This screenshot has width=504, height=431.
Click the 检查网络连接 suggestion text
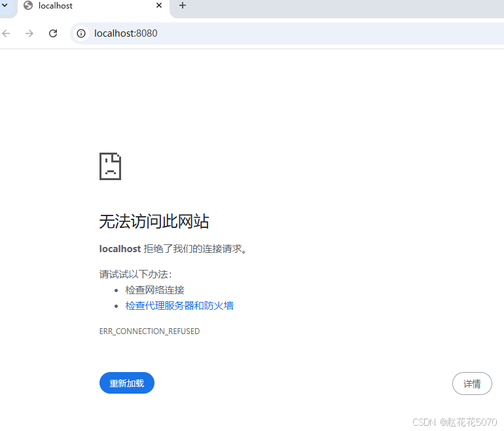pos(154,290)
